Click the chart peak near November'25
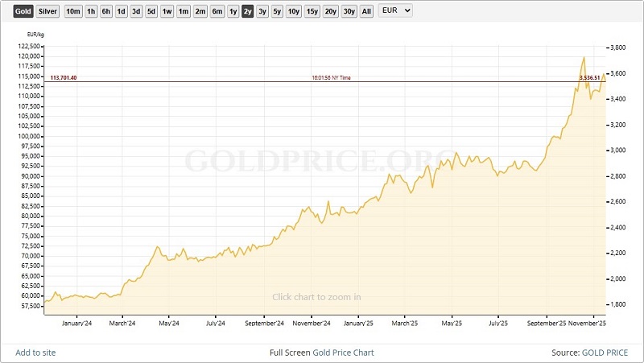Viewport: 644px width, 363px height. click(x=583, y=58)
